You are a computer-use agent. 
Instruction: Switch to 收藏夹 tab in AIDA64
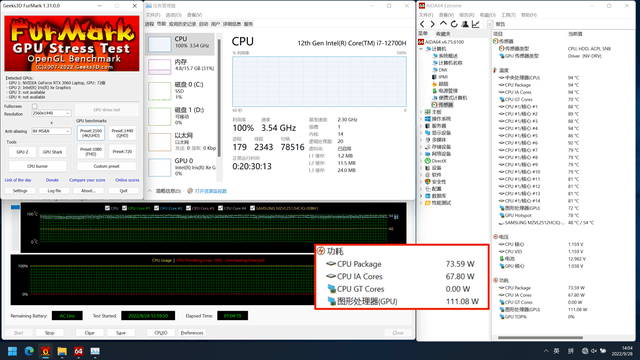click(443, 33)
